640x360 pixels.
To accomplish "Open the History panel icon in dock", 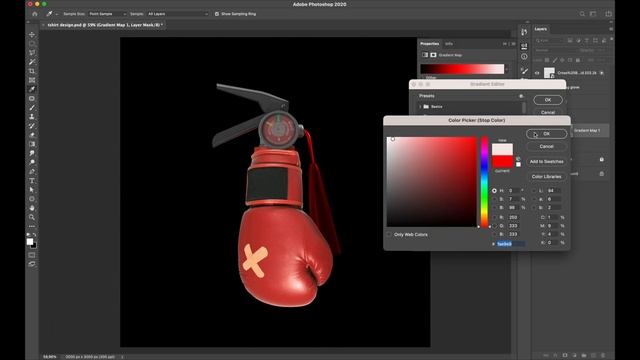I will [x=524, y=32].
